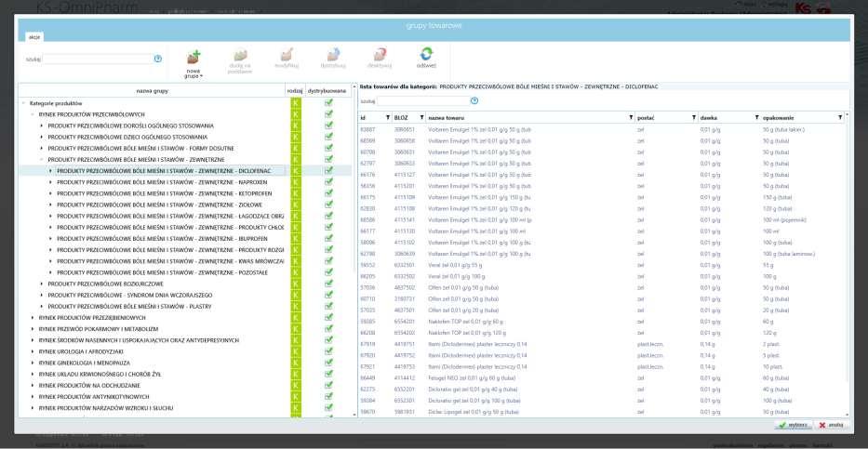Expand 'PRODUKTY PRZECIWBÓLOWE DOROŚLI OGÓLNEGO STOSOWANIA'

tap(42, 126)
